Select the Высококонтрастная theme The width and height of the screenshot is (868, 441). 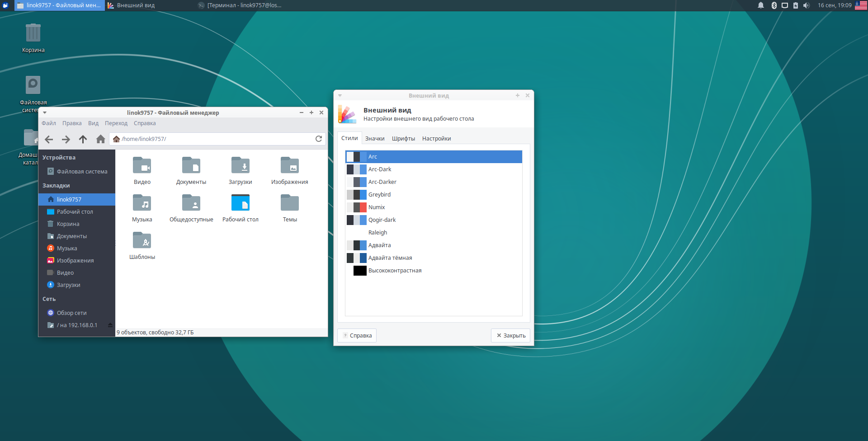(x=434, y=271)
